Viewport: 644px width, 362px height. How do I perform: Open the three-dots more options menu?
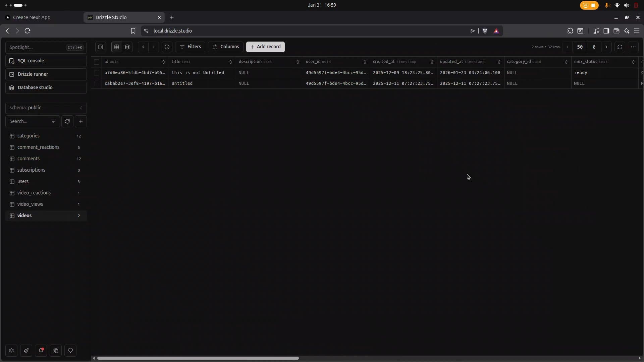(x=633, y=47)
